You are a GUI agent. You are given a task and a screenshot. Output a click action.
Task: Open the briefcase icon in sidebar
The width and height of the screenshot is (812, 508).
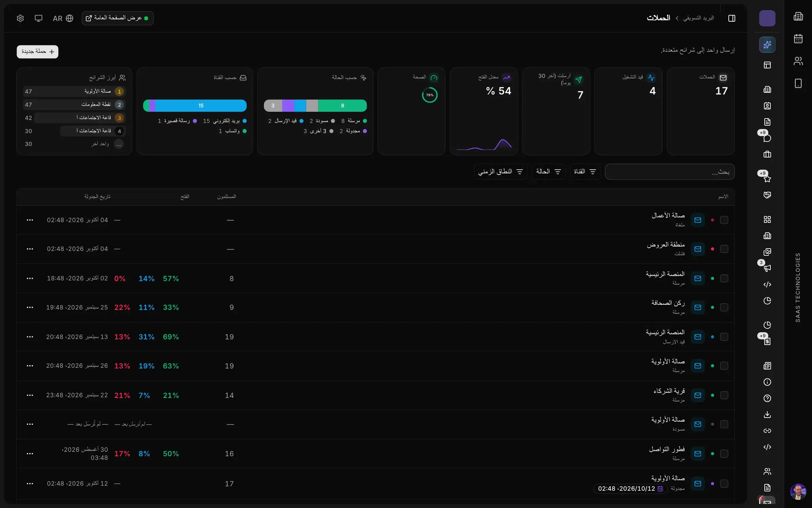(767, 154)
